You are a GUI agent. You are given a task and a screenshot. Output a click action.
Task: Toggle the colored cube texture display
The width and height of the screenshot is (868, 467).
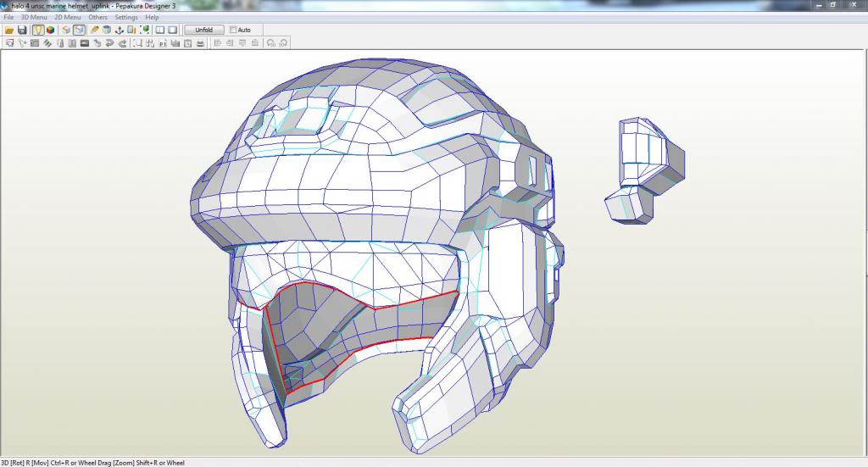[50, 30]
